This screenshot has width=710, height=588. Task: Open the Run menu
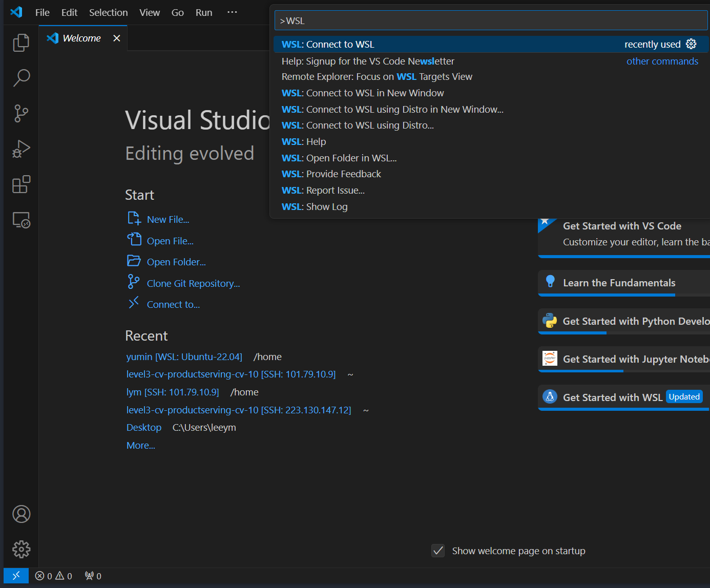pos(204,12)
